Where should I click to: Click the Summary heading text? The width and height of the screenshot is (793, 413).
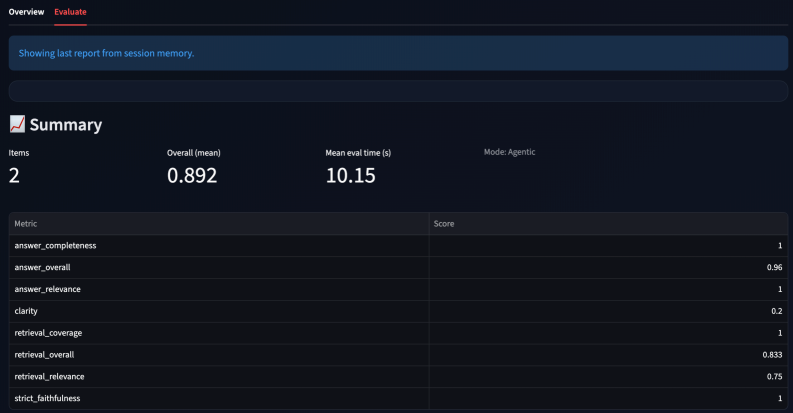65,125
